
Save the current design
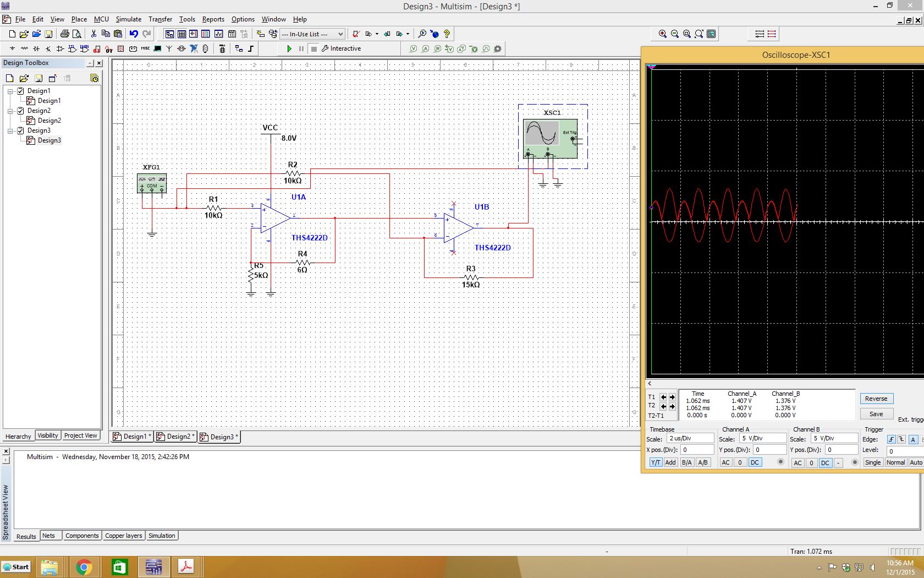coord(48,34)
